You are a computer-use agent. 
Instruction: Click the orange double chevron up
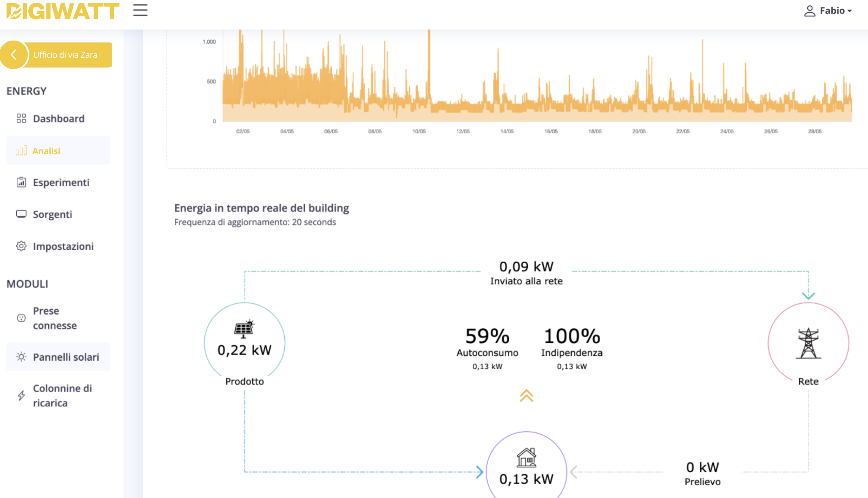click(x=526, y=395)
